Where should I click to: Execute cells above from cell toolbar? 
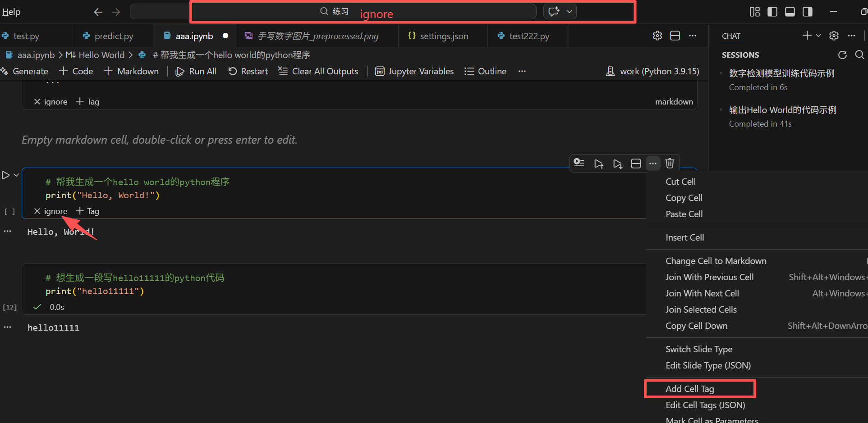[599, 164]
